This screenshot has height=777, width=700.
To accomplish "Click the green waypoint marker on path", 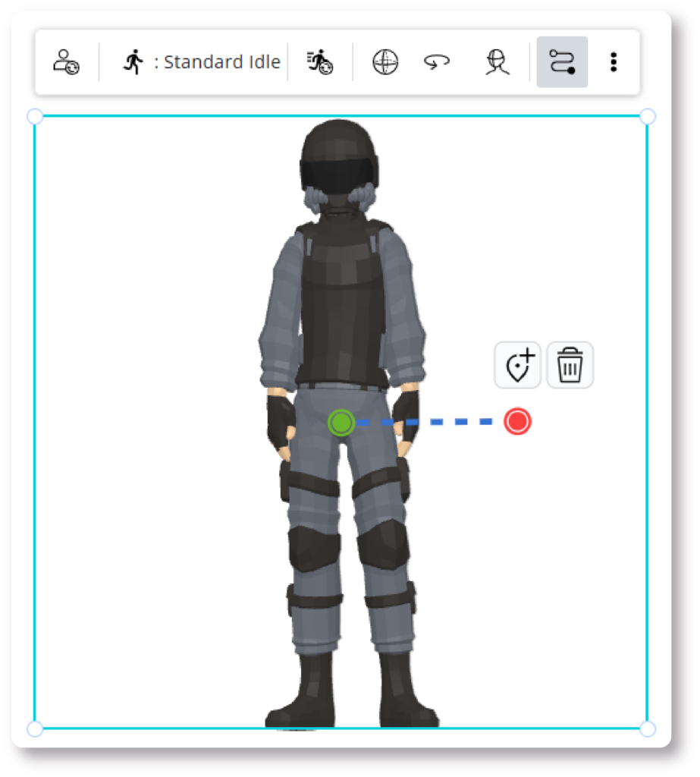I will click(x=340, y=423).
